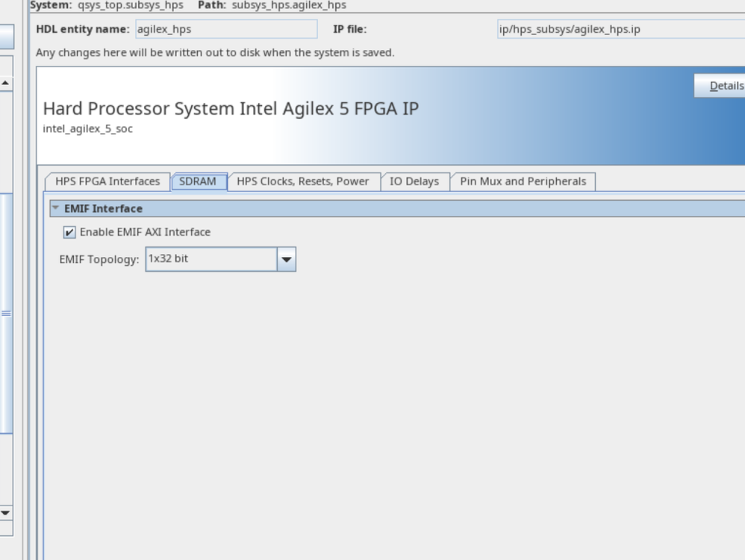
Task: Click the left panel scrollbar down arrow
Action: 6,513
